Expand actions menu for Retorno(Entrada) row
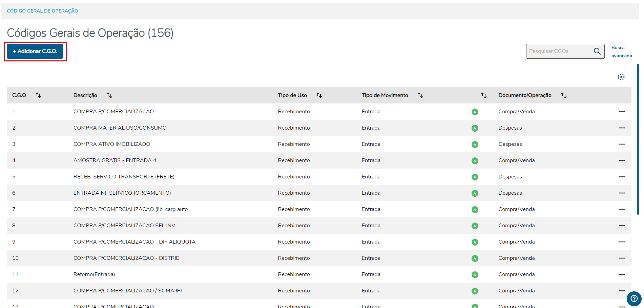This screenshot has height=308, width=644. coord(622,274)
